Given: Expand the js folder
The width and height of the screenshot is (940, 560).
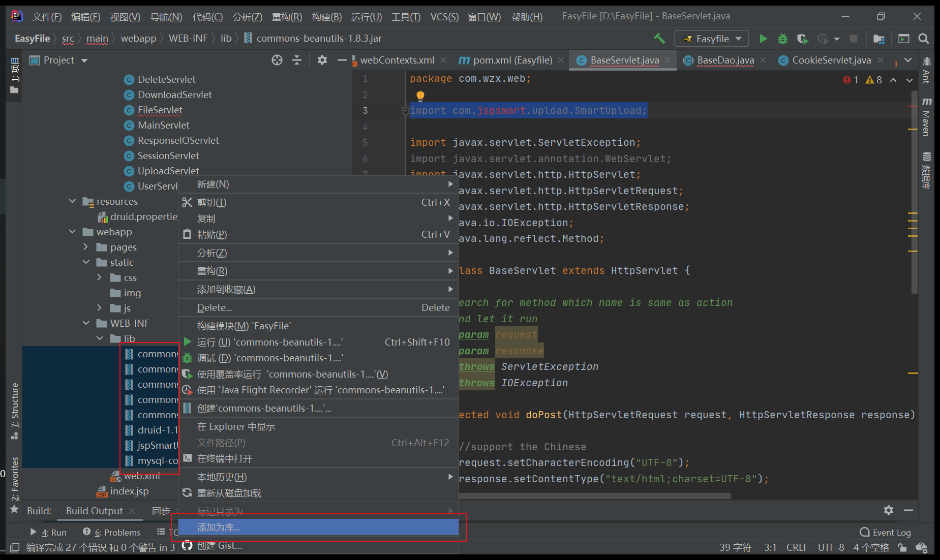Looking at the screenshot, I should pyautogui.click(x=100, y=308).
